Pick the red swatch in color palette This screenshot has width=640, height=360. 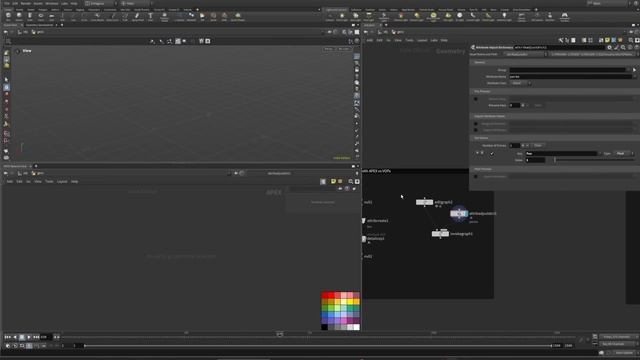tap(325, 295)
